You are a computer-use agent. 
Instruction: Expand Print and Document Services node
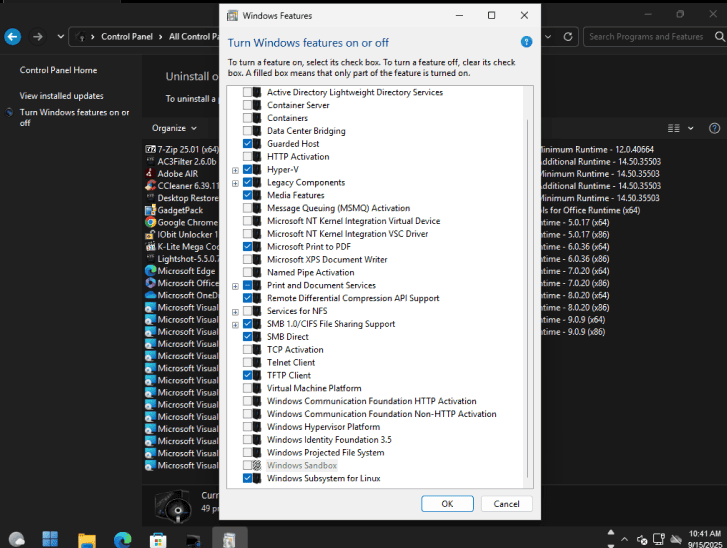pos(235,286)
